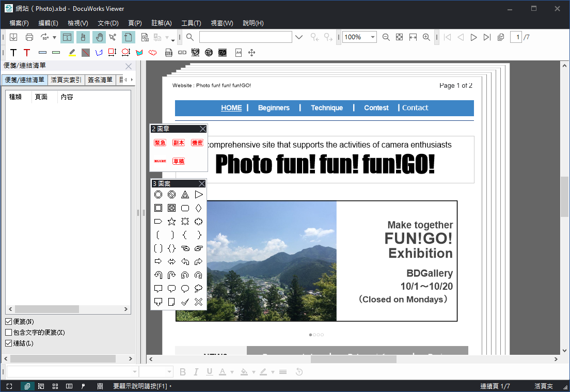This screenshot has height=392, width=570.
Task: Close the 3 圖案 floating palette
Action: (x=202, y=184)
